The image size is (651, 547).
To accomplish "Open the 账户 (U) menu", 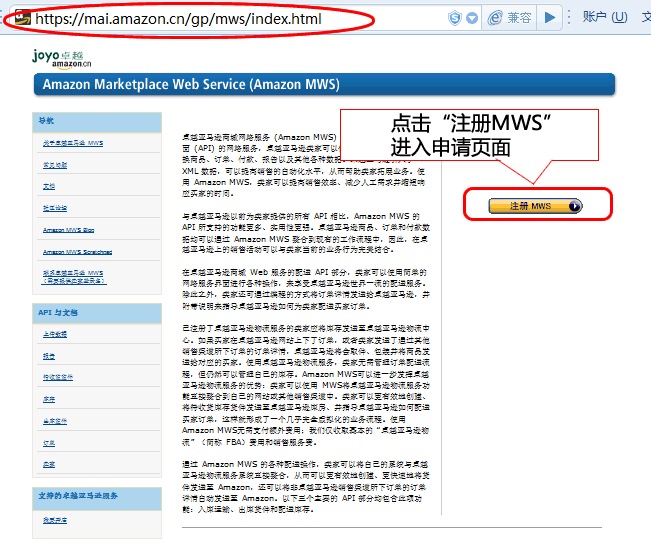I will pos(605,17).
